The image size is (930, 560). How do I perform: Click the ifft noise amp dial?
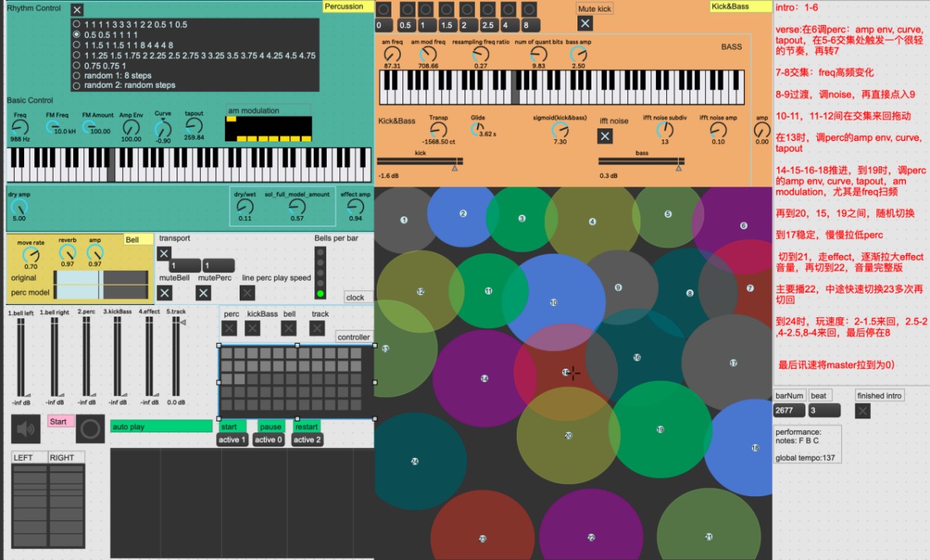718,130
